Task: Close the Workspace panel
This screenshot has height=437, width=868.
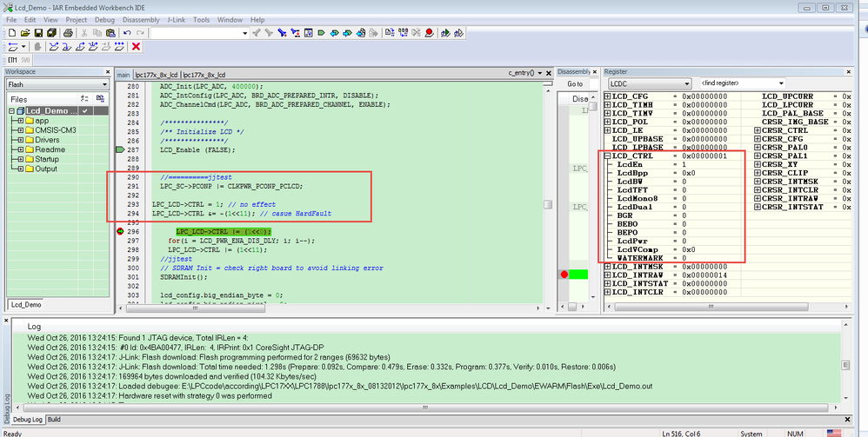Action: (107, 72)
